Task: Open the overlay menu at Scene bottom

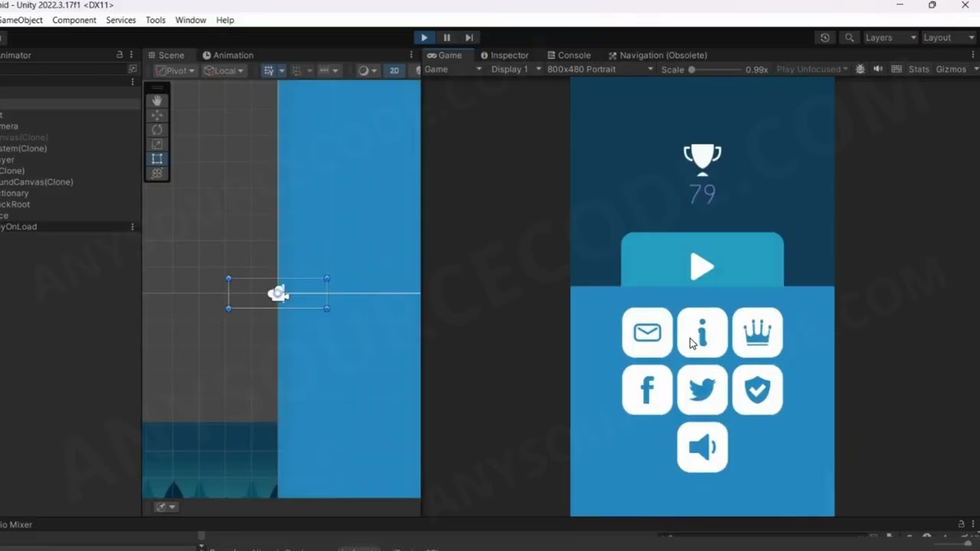Action: click(165, 507)
